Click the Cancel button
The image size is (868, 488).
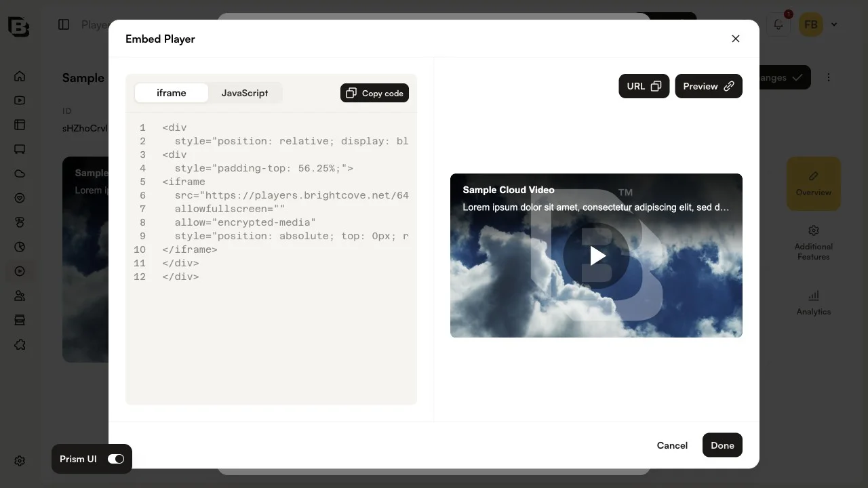[x=672, y=445]
